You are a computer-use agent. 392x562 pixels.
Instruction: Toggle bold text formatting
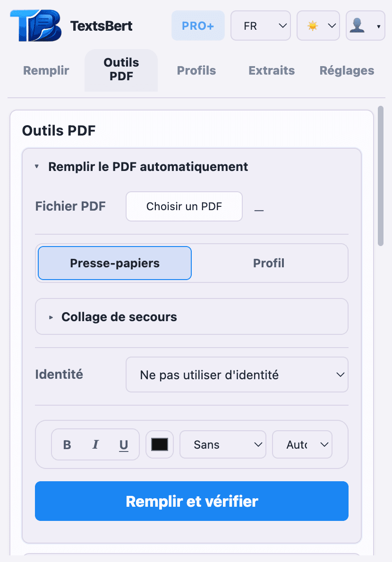click(x=67, y=444)
